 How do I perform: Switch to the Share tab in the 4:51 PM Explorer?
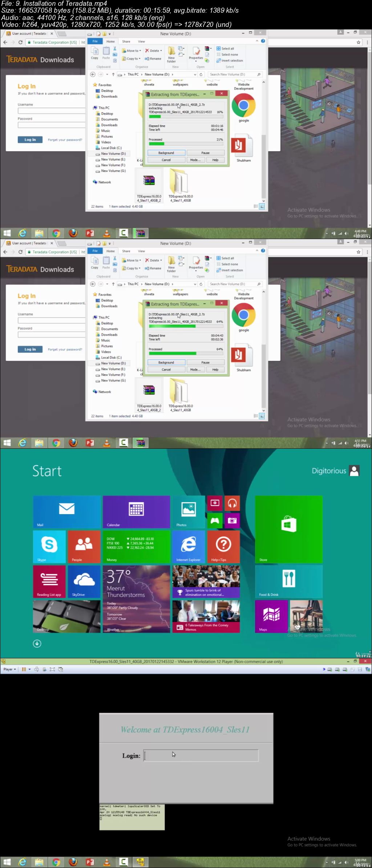click(x=126, y=251)
